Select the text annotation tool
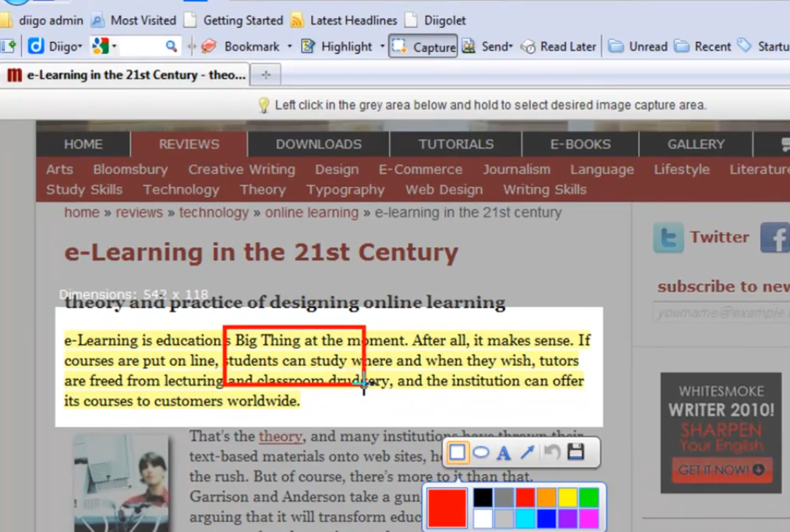 (504, 453)
